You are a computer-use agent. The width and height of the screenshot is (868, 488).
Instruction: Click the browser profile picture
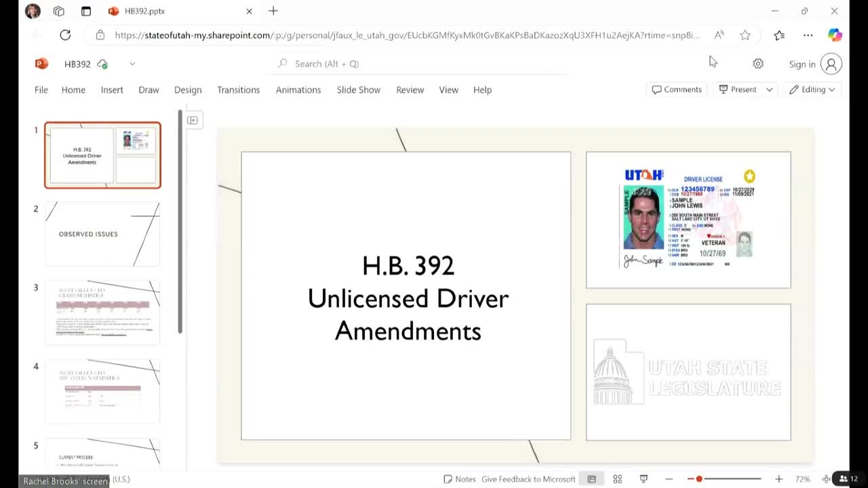(32, 11)
